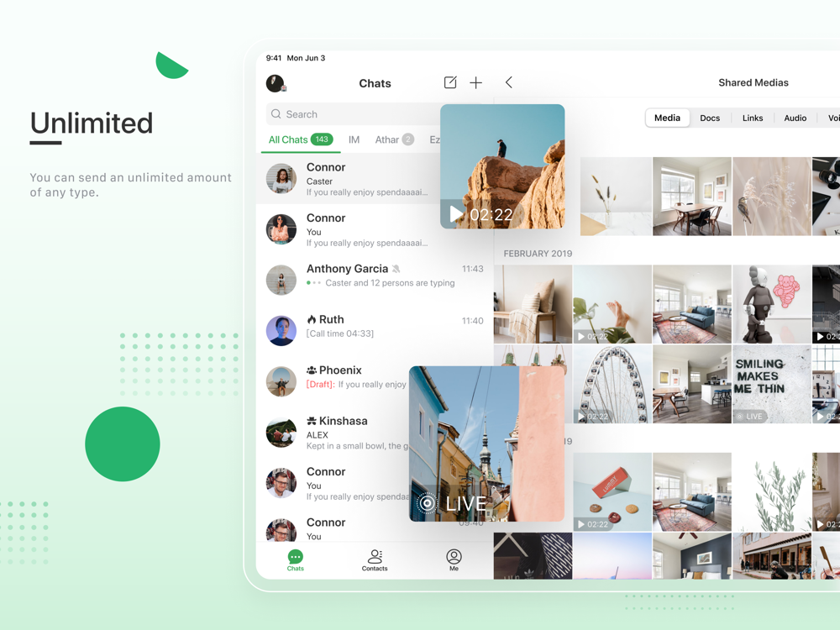Click the flame icon beside Ruth
840x630 pixels.
click(x=312, y=319)
